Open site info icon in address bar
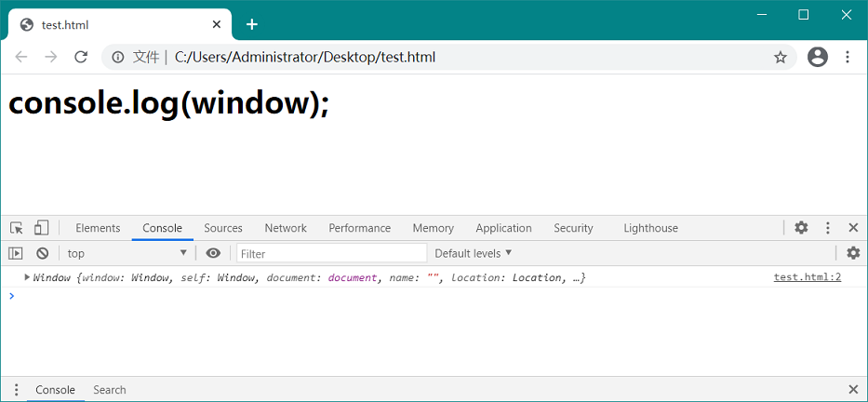The width and height of the screenshot is (868, 402). (x=117, y=57)
